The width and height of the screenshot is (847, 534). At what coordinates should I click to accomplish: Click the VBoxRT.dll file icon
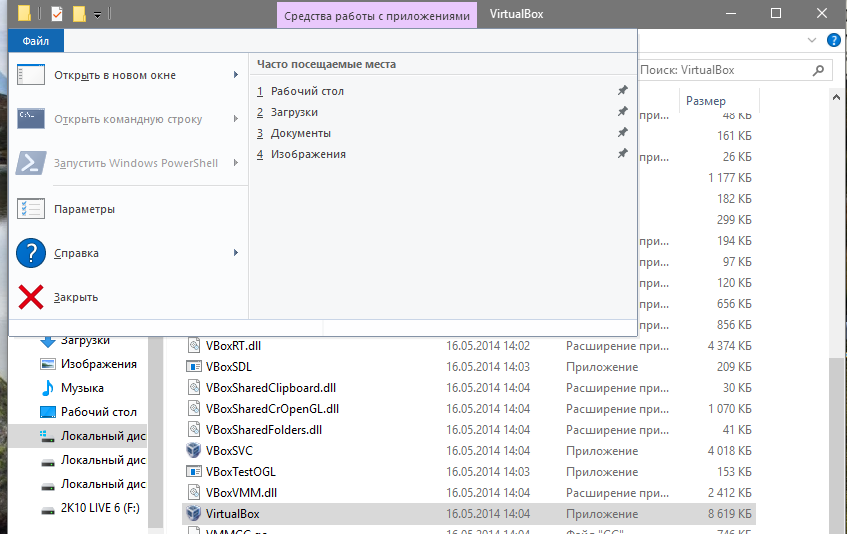[x=193, y=345]
